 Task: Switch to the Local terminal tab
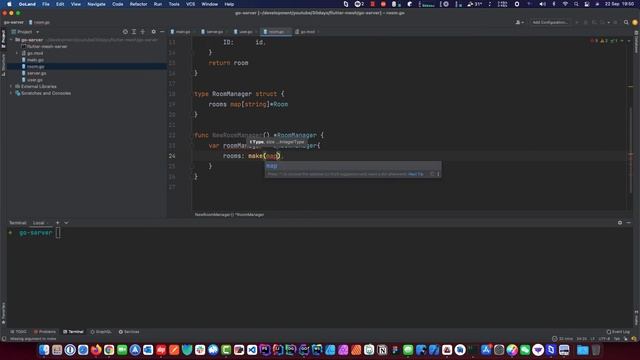click(x=38, y=223)
